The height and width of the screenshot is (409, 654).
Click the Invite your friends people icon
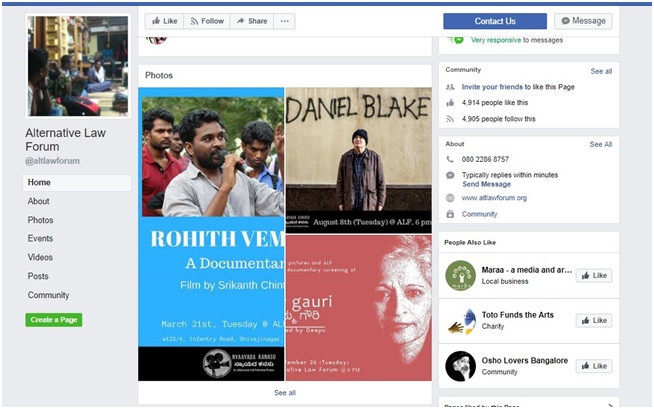tap(451, 88)
